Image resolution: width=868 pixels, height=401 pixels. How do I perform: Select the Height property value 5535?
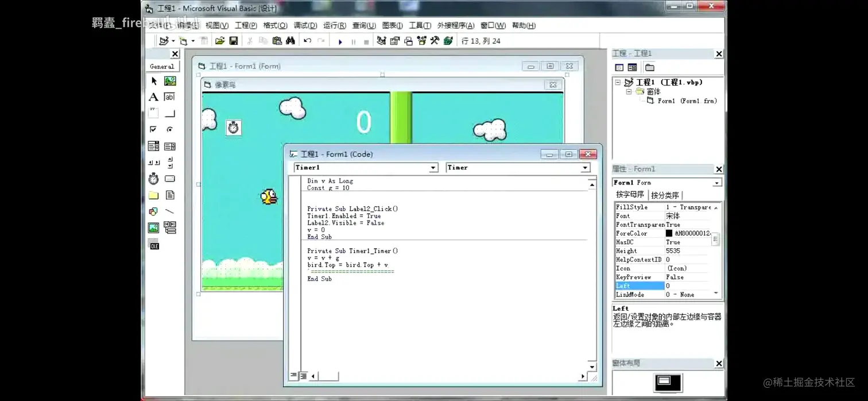pos(673,251)
